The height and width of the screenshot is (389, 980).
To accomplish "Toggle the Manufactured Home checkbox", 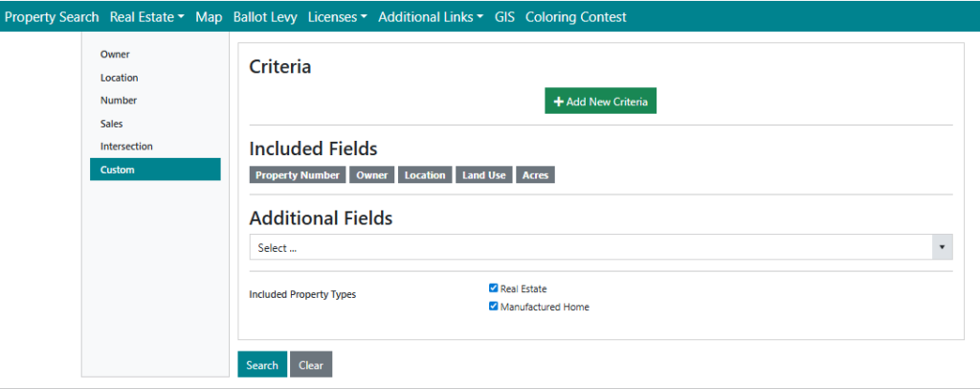I will (x=494, y=308).
